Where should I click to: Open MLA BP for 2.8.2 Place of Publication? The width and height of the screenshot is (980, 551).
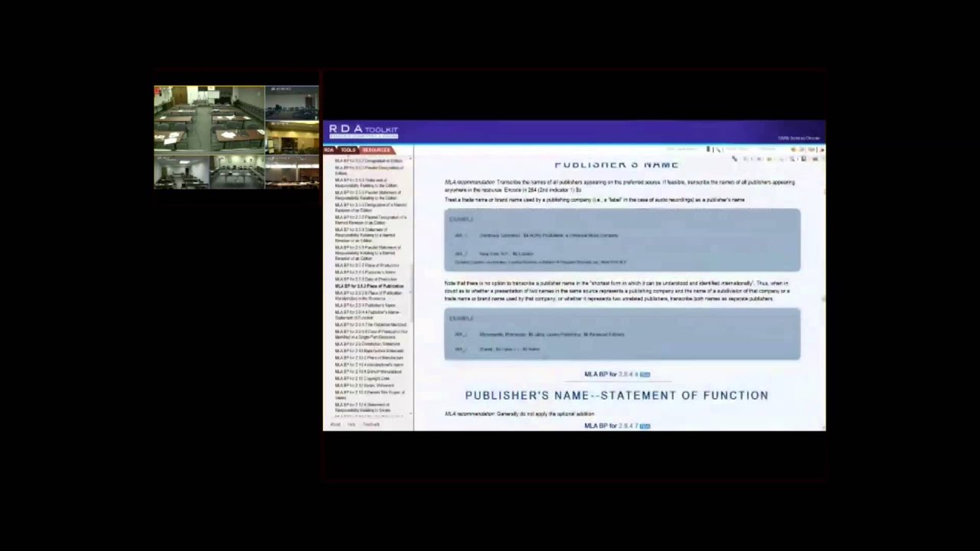(x=369, y=286)
